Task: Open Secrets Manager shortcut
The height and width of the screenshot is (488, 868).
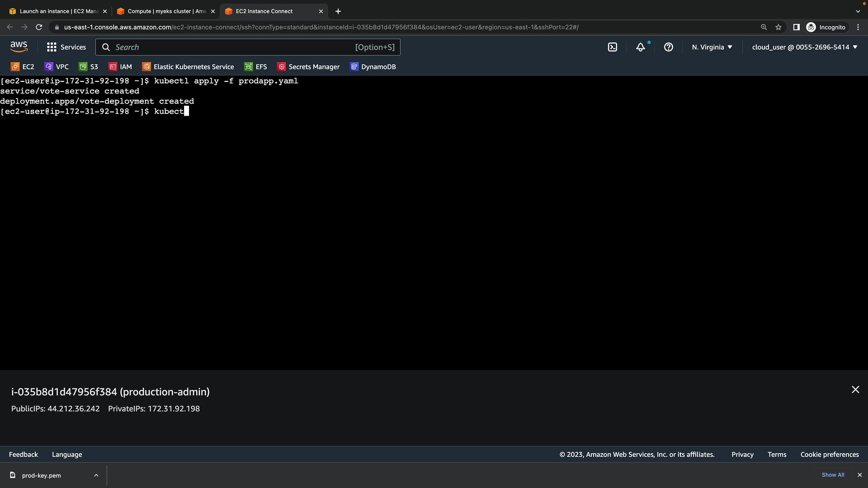Action: coord(308,67)
